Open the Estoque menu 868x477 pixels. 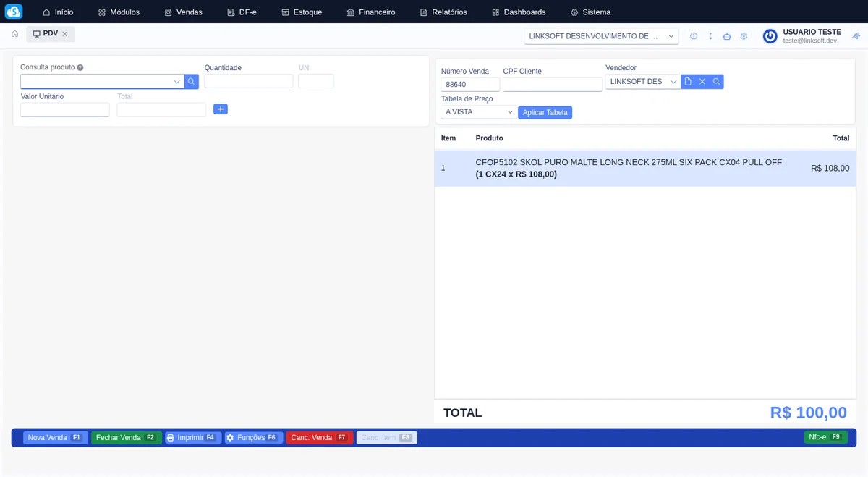coord(302,12)
